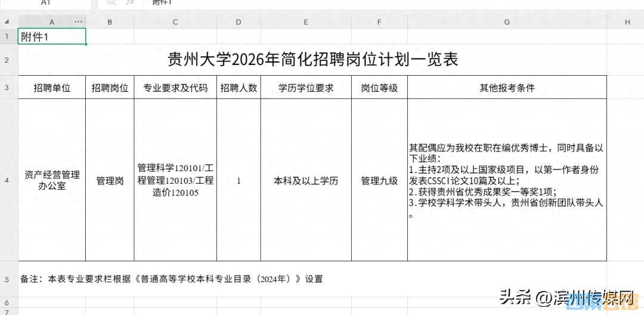
Task: Open the column A more-options dots
Action: point(78,21)
